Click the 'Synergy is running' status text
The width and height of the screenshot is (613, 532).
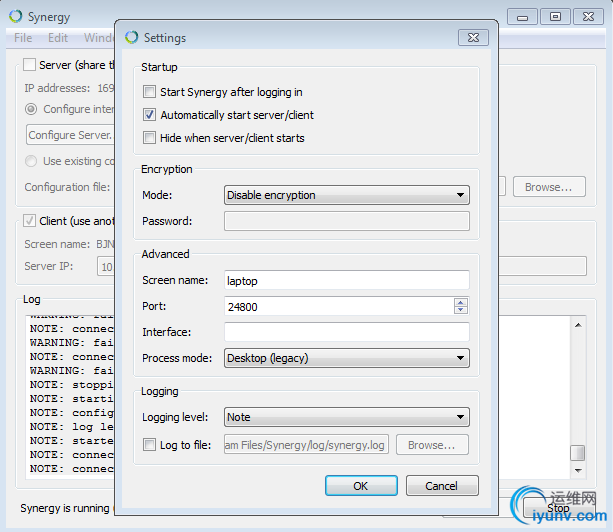(x=65, y=508)
